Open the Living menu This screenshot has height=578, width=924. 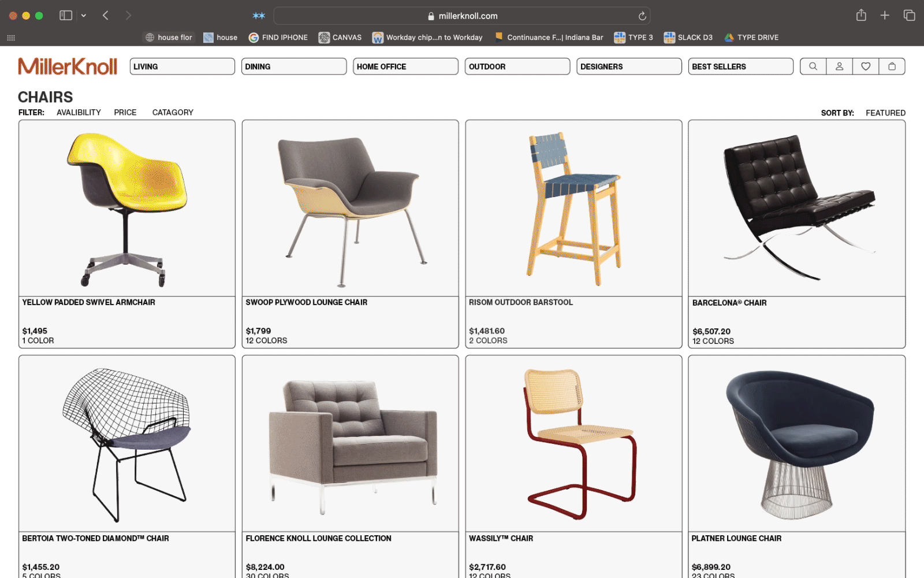tap(182, 66)
